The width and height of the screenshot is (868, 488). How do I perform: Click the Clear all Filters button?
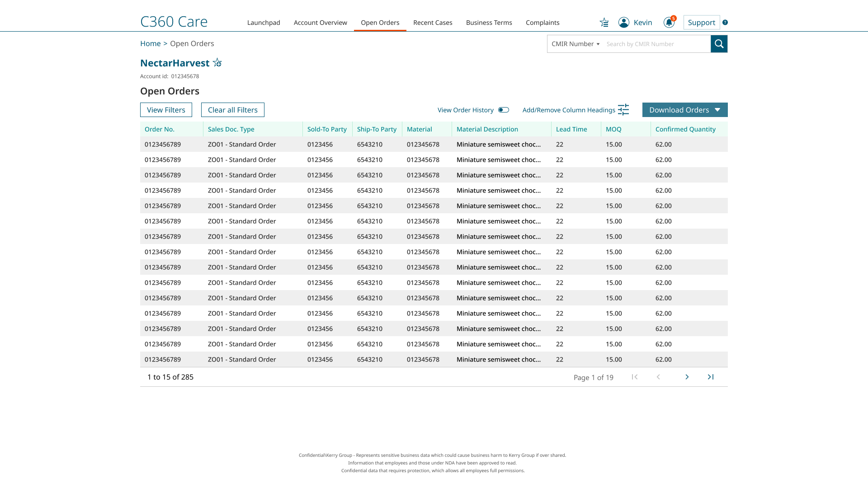(x=232, y=110)
